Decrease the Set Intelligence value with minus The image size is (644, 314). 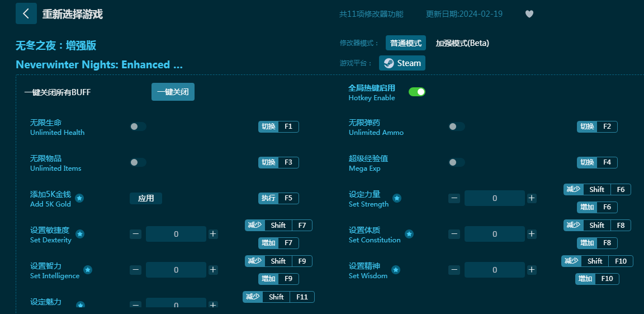135,270
